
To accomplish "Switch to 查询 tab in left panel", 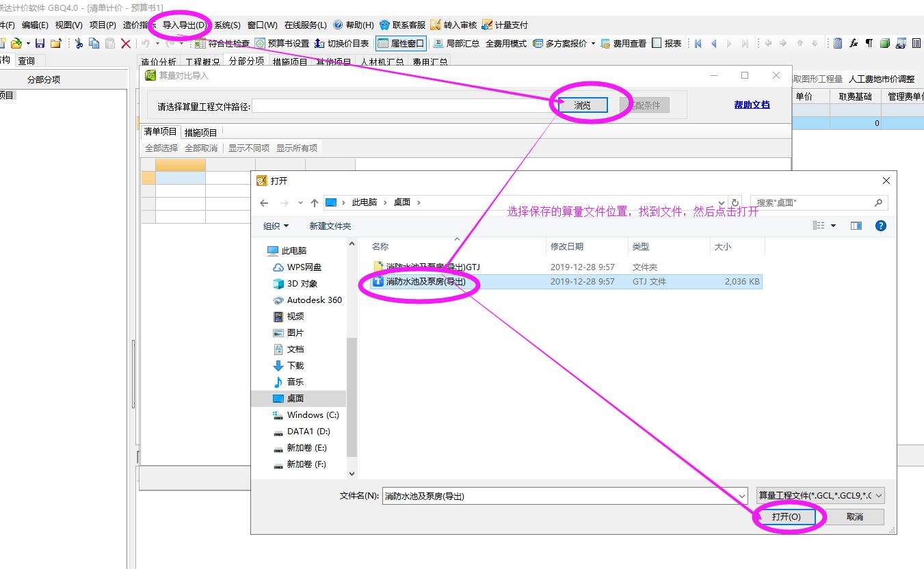I will tap(26, 61).
